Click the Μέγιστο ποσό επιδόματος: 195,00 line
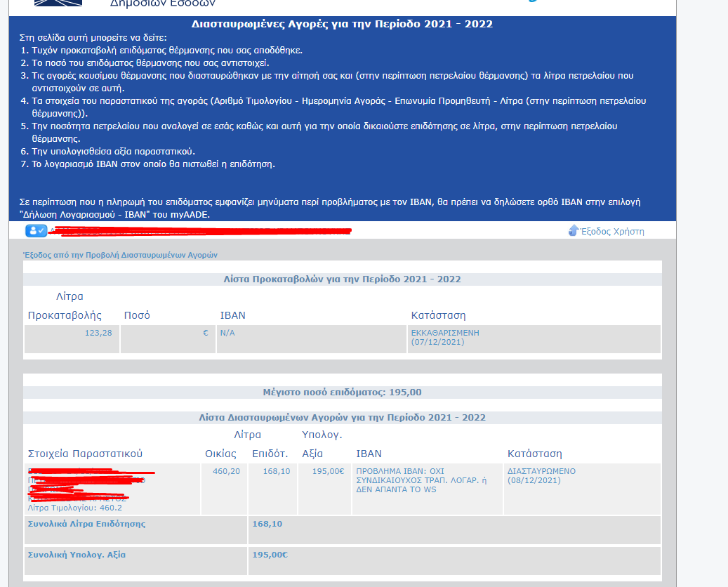 point(342,393)
